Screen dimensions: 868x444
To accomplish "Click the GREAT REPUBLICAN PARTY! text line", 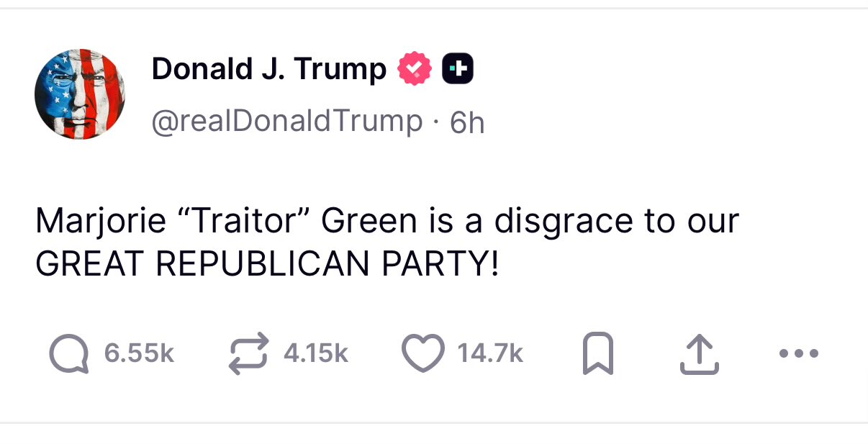I will pos(266,264).
